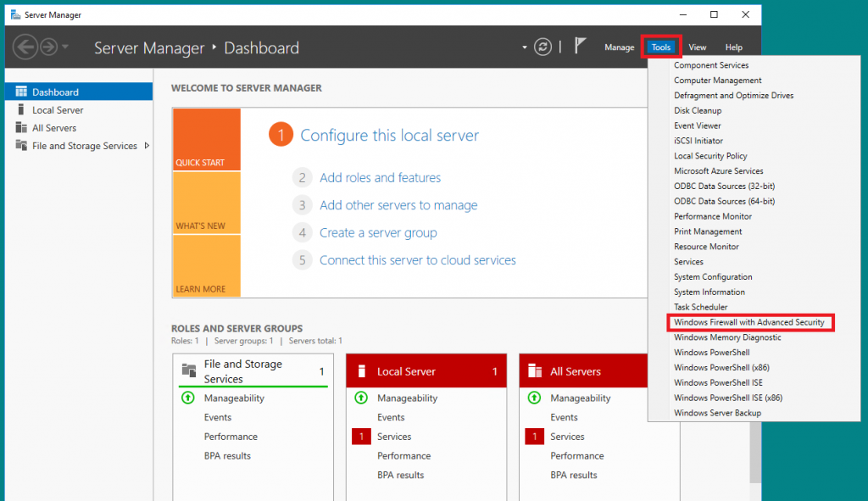Click Create a server group link
The image size is (868, 501).
pos(378,232)
